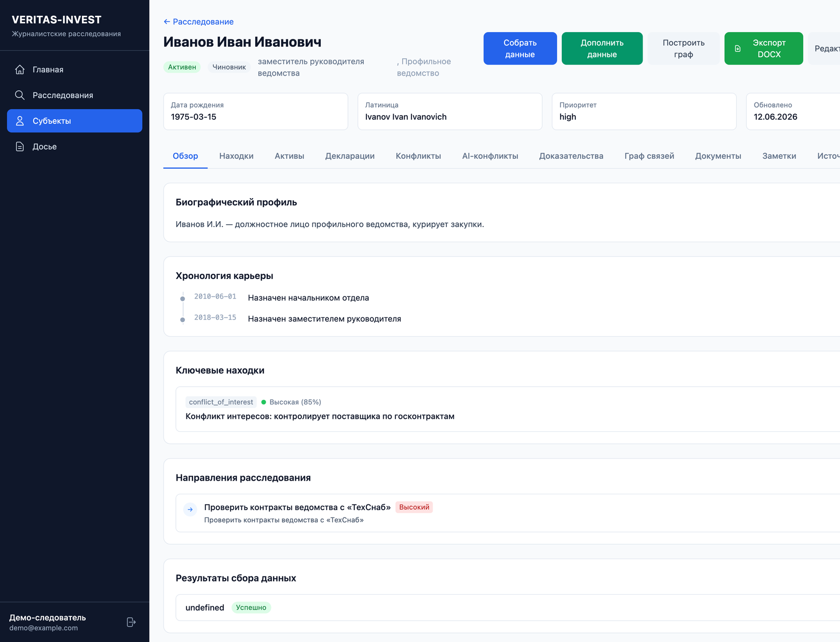Click Назначен начальником отдела entry text
840x642 pixels.
308,298
